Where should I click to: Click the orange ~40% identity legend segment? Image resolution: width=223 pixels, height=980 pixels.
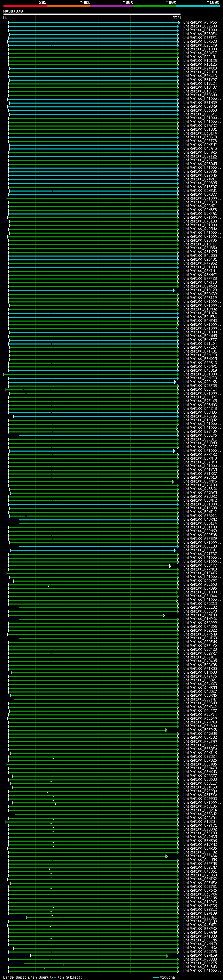point(68,6)
